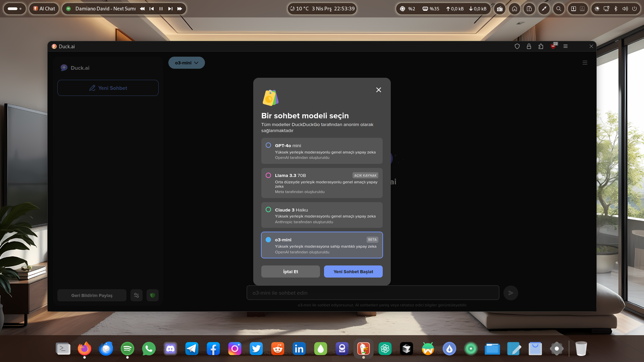
Task: Open the Files folder in the dock
Action: click(492, 349)
